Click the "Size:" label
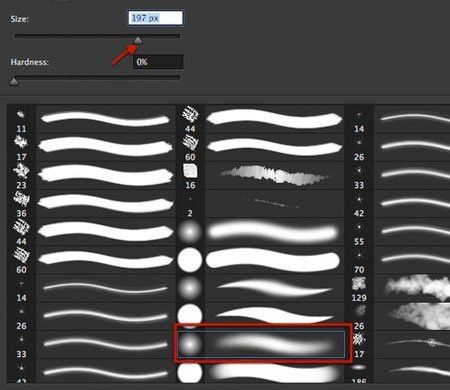This screenshot has height=390, width=450. coord(19,19)
